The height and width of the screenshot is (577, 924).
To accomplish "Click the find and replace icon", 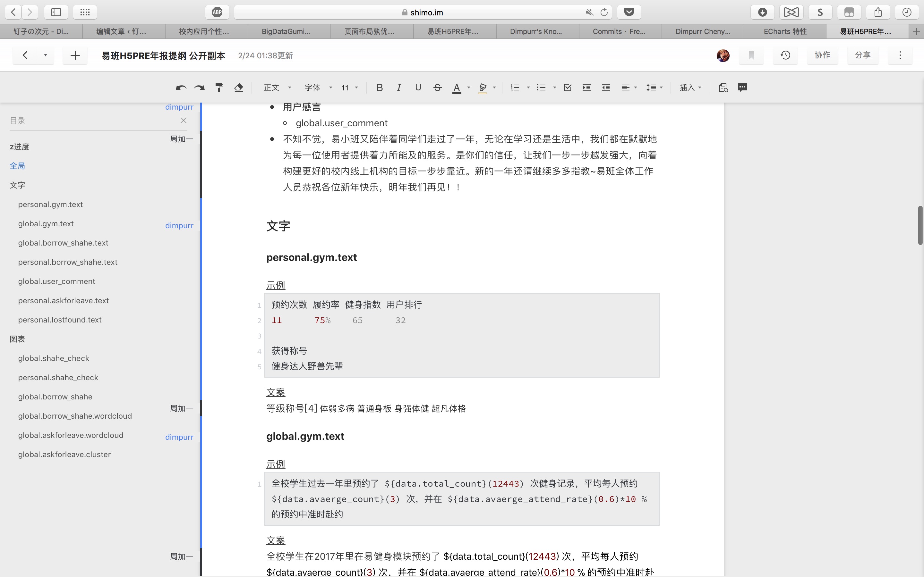I will pos(723,88).
